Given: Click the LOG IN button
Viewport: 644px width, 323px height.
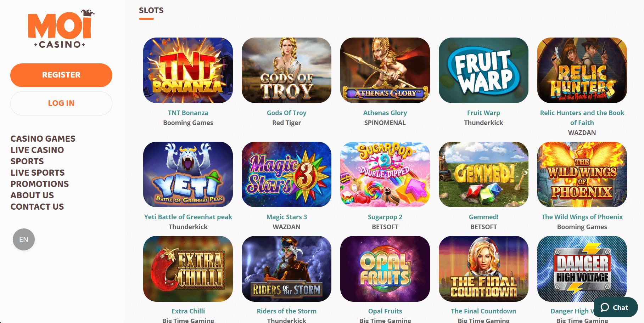Looking at the screenshot, I should pyautogui.click(x=61, y=103).
